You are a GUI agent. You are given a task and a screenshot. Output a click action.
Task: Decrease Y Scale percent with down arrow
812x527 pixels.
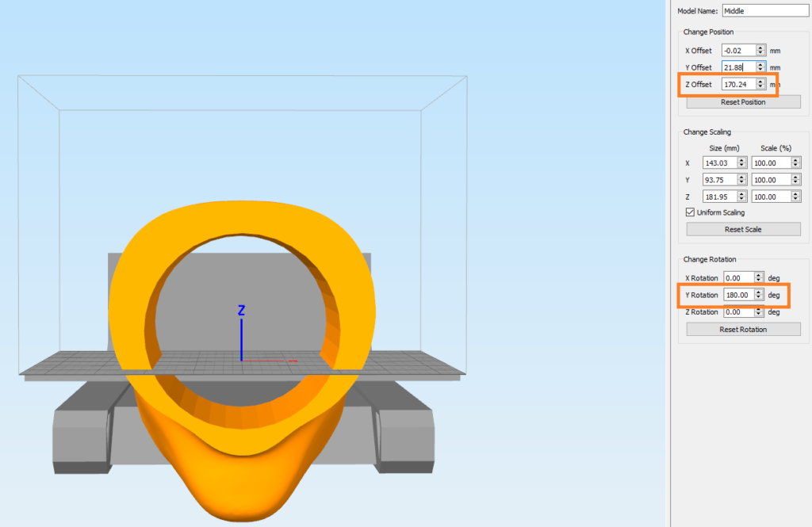(796, 183)
